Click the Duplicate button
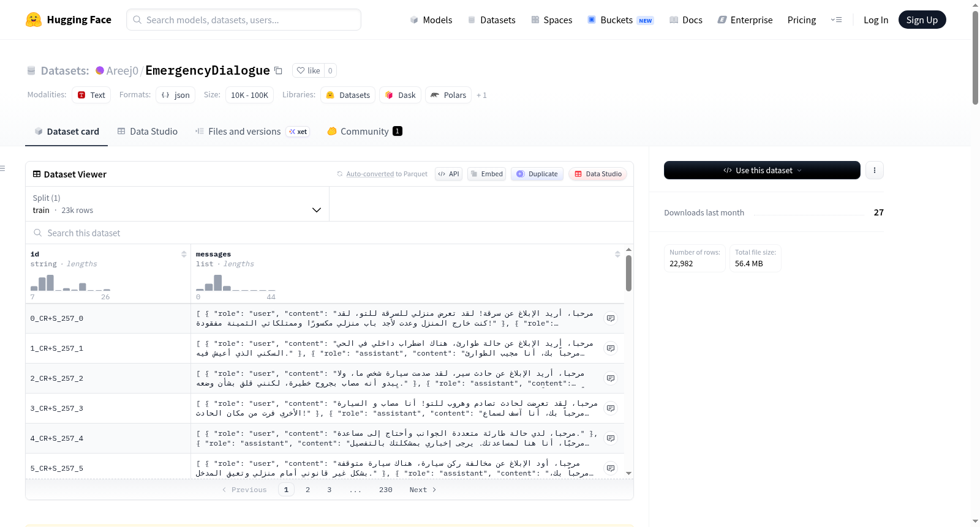Image resolution: width=980 pixels, height=527 pixels. click(537, 174)
